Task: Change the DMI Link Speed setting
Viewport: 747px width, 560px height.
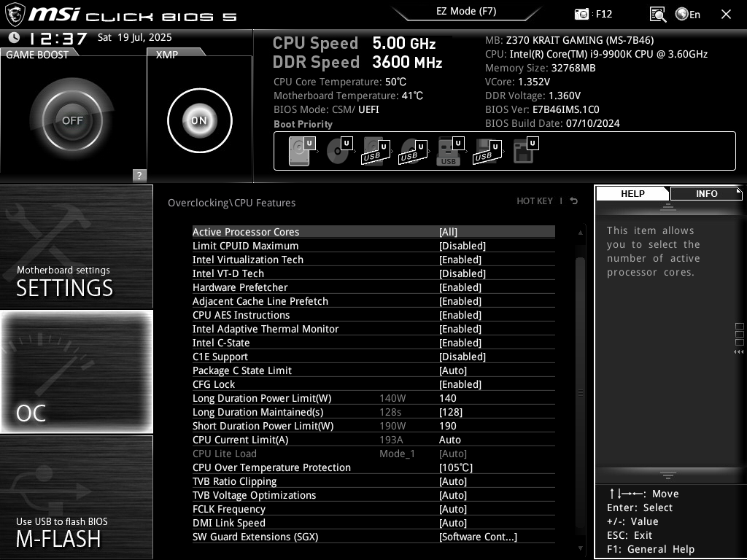Action: coord(373,523)
